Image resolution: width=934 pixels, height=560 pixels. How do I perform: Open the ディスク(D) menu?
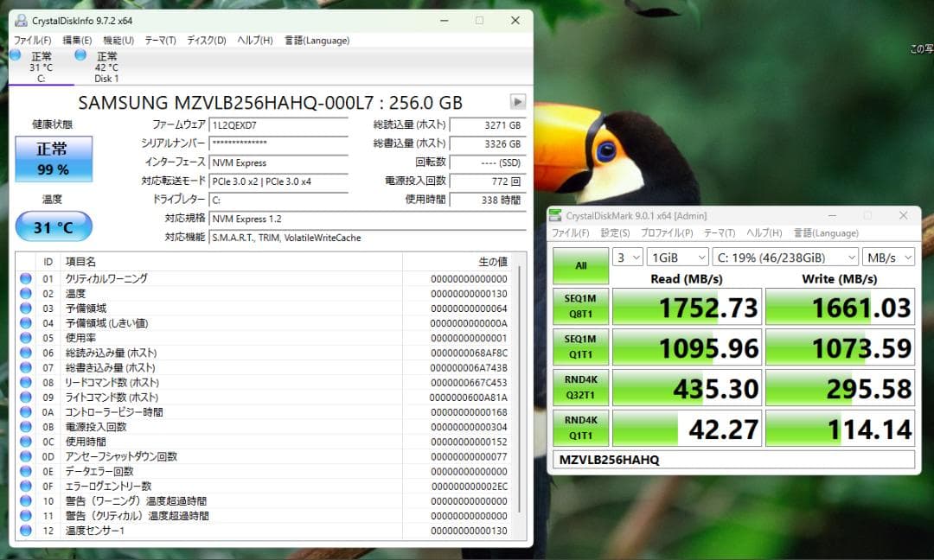(x=205, y=40)
